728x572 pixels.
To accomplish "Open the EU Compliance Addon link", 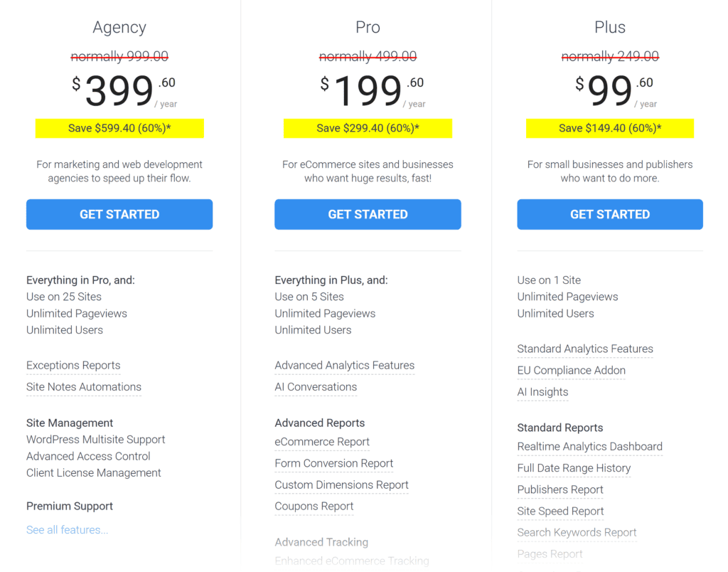I will pos(571,370).
